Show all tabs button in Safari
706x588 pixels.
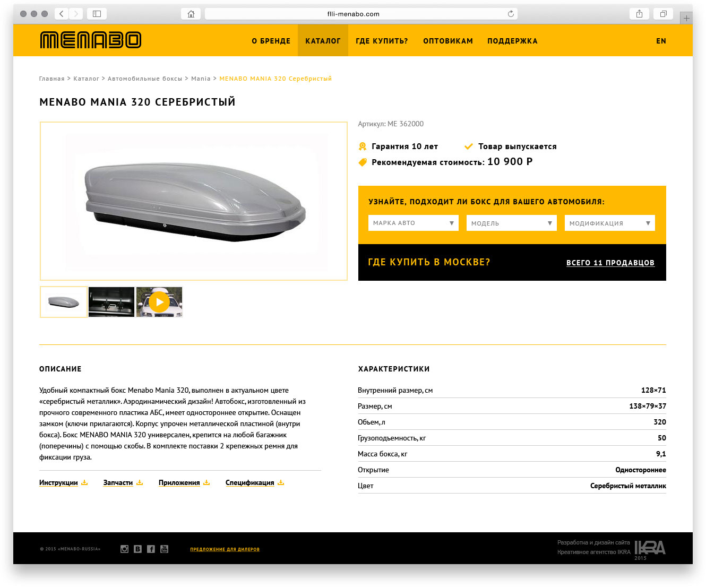coord(663,14)
